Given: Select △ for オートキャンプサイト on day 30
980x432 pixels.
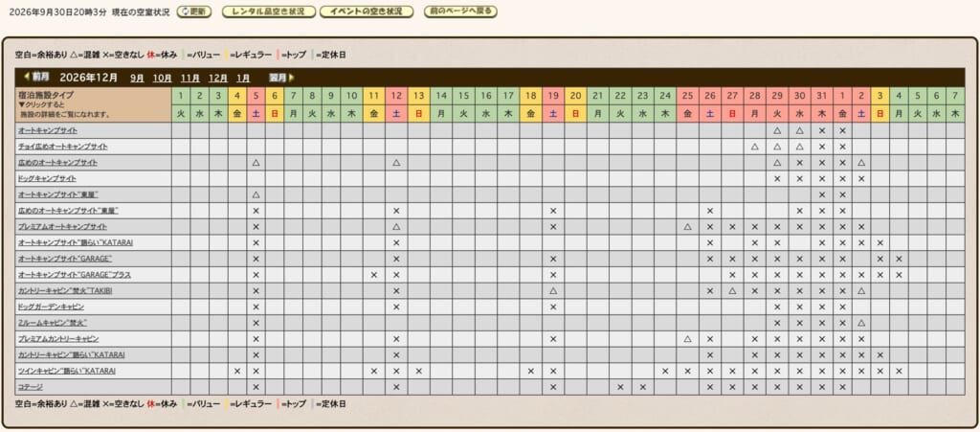Looking at the screenshot, I should tap(799, 130).
